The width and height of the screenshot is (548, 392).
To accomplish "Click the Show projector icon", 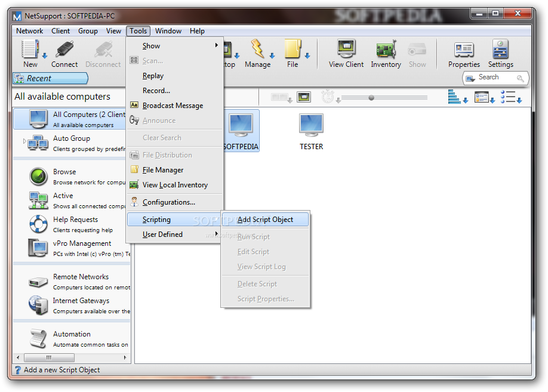I will [417, 50].
